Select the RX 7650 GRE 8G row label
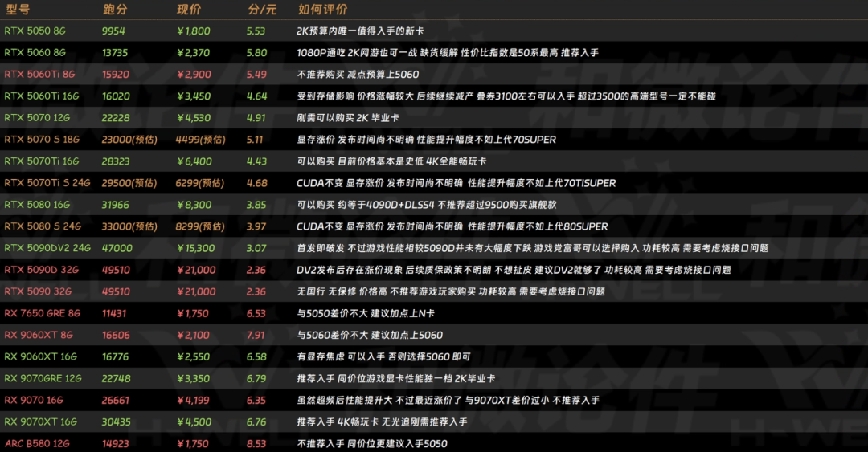 [42, 313]
